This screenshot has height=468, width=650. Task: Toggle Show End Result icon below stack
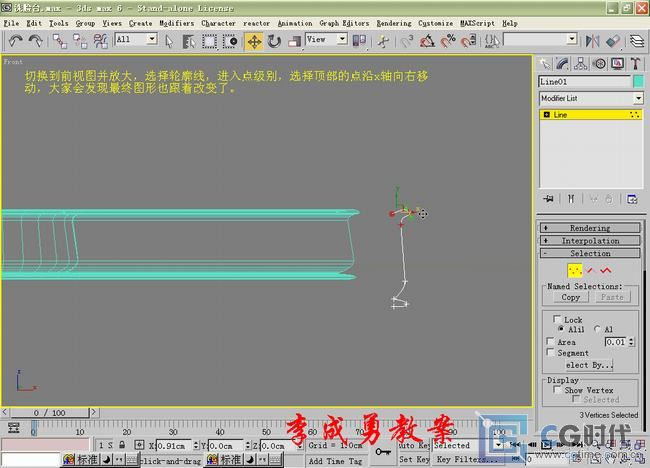click(571, 199)
